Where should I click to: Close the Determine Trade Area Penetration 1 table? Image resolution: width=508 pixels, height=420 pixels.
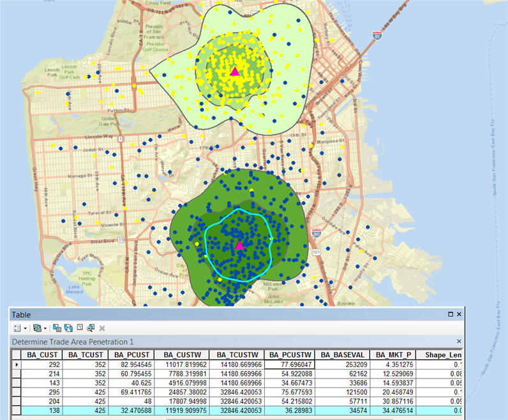[x=459, y=341]
